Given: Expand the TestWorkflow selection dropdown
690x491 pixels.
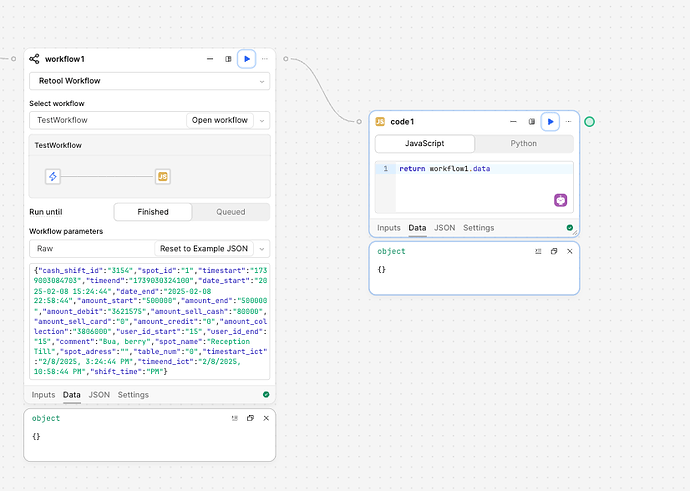Looking at the screenshot, I should click(262, 121).
